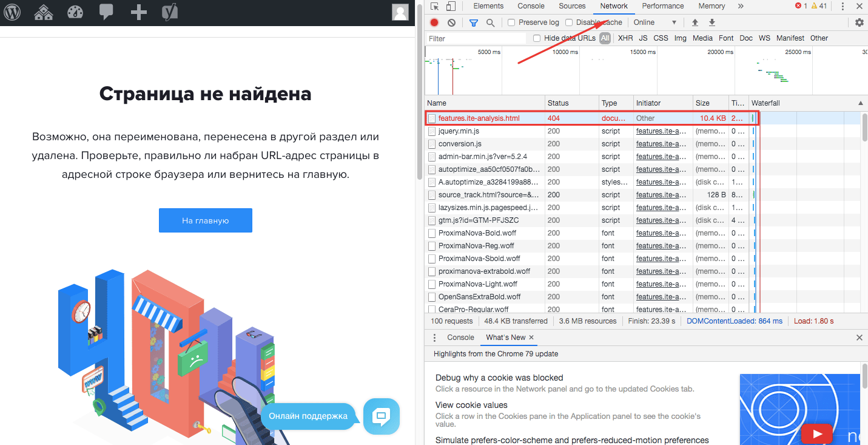Check the Hide data URLs option
Image resolution: width=868 pixels, height=445 pixels.
click(537, 38)
